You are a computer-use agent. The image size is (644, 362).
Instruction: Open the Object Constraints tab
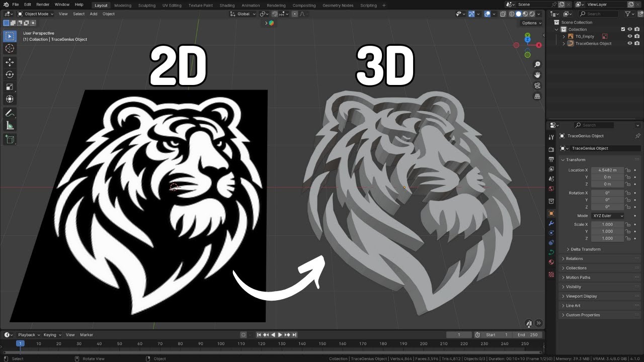click(551, 243)
